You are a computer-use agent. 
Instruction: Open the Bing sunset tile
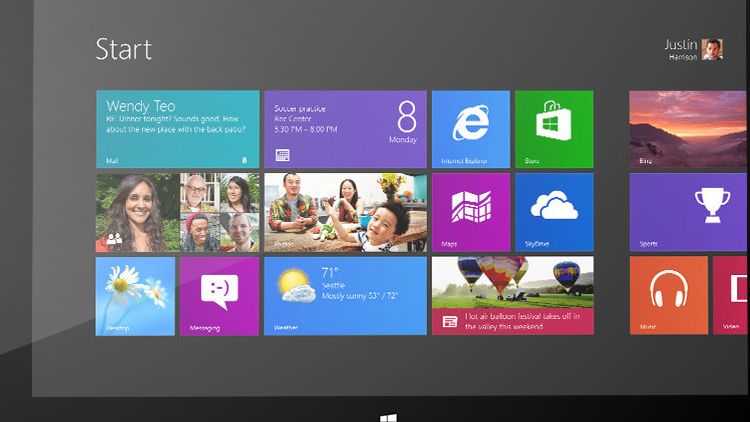689,129
